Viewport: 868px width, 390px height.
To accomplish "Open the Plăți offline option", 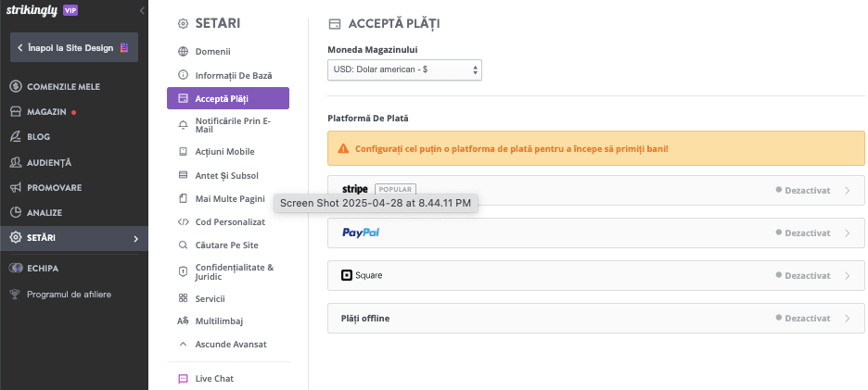I will (595, 318).
